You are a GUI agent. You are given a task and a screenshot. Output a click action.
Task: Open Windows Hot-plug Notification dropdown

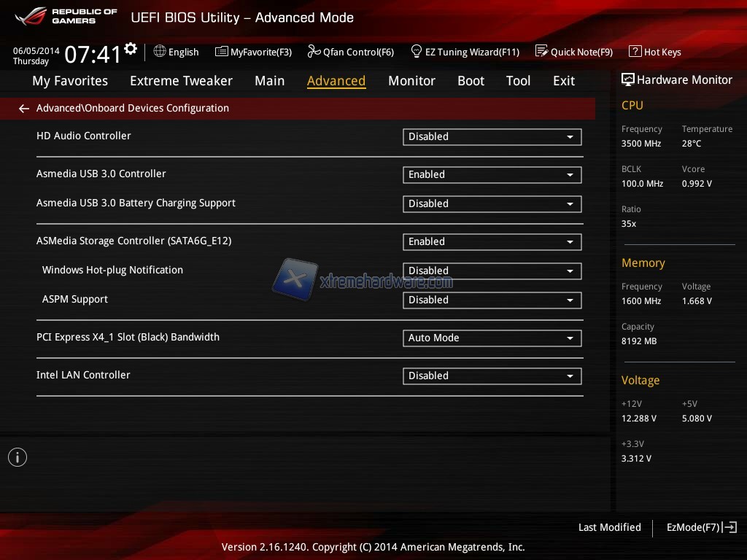click(492, 271)
